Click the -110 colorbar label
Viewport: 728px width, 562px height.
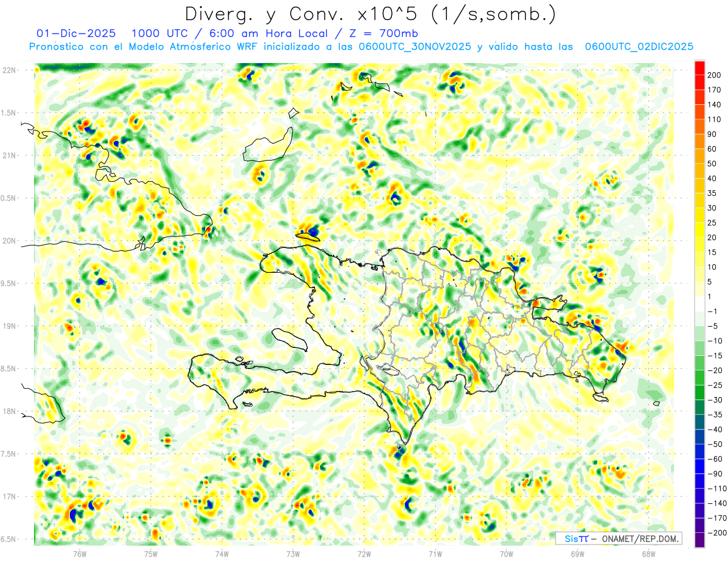pyautogui.click(x=717, y=489)
